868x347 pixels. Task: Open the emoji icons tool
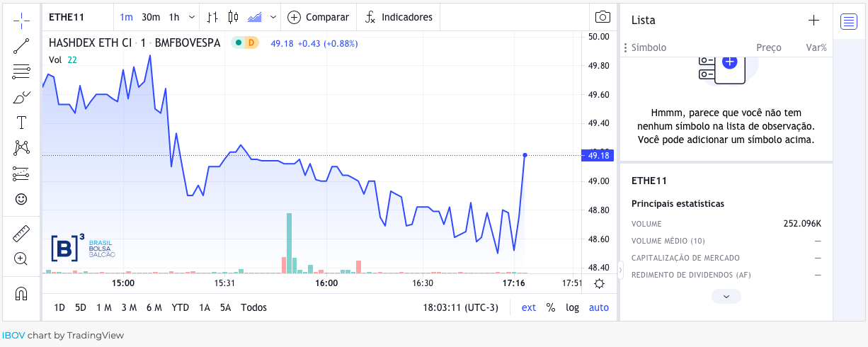[21, 199]
